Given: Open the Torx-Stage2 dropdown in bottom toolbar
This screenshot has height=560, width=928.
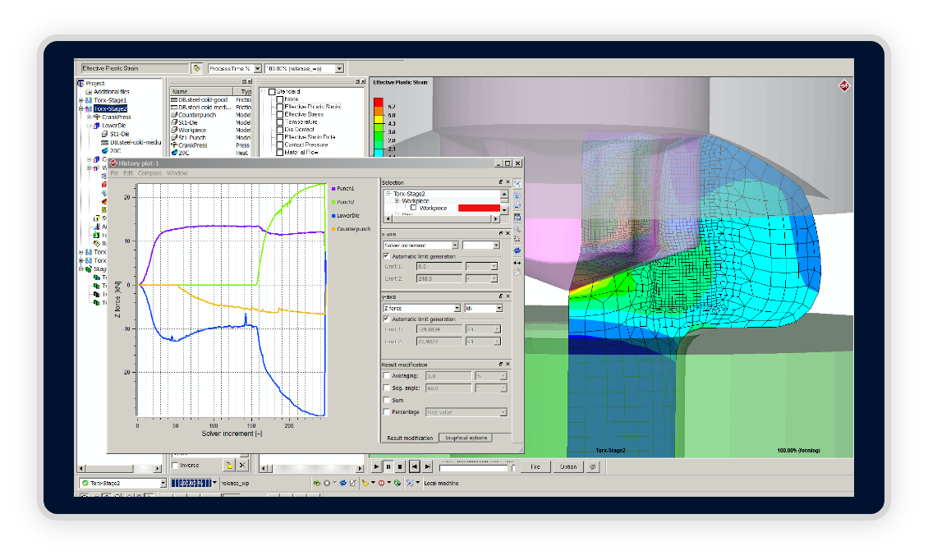Looking at the screenshot, I should pyautogui.click(x=124, y=484).
